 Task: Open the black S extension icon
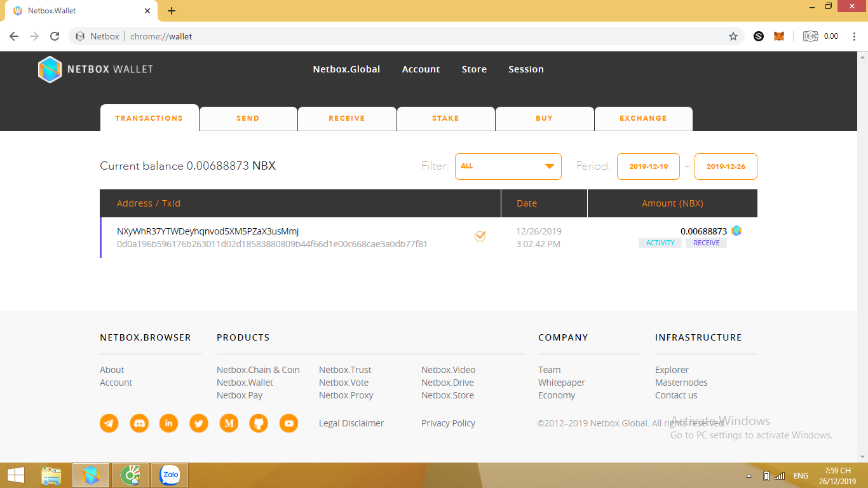759,36
